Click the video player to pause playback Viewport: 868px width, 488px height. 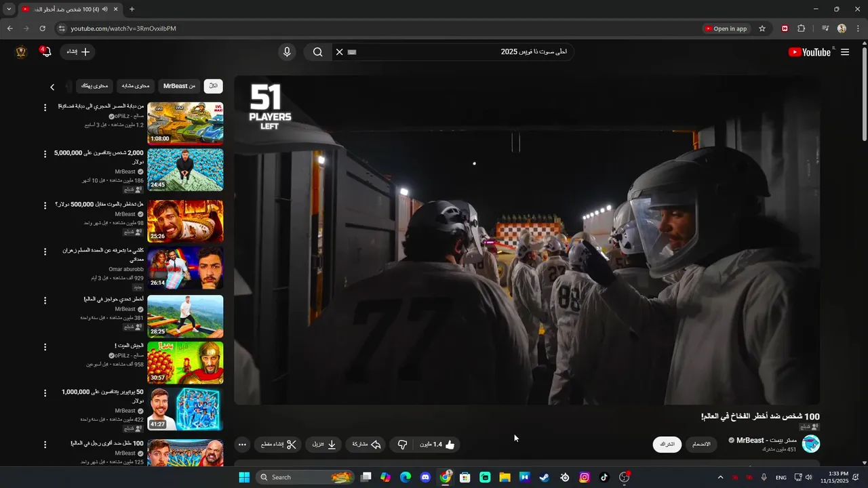[x=527, y=240]
